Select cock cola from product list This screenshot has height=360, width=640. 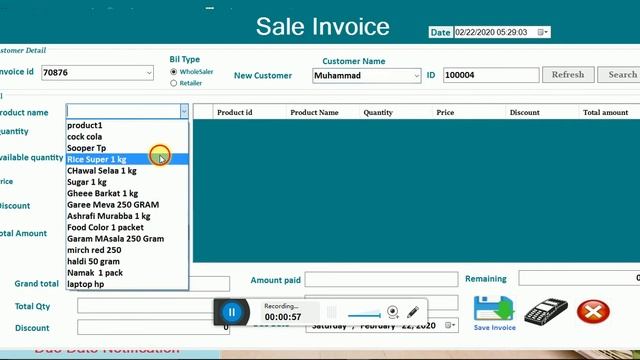coord(127,137)
